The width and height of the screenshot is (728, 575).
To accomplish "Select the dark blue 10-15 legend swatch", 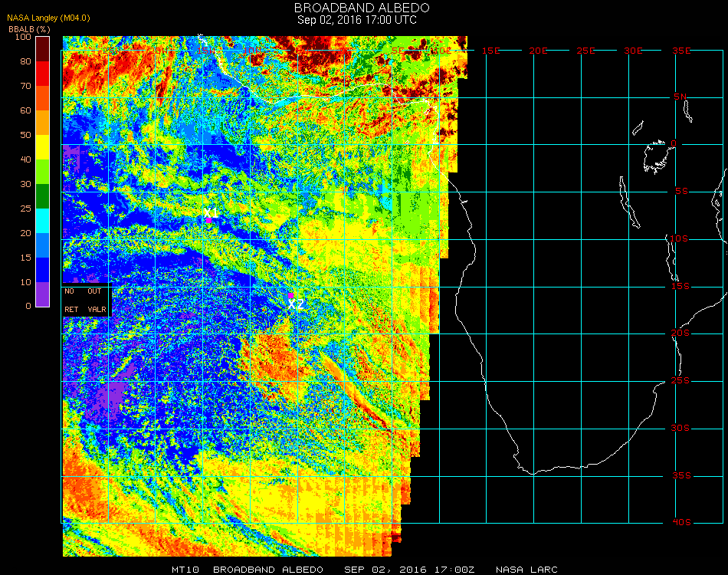I will pos(42,270).
